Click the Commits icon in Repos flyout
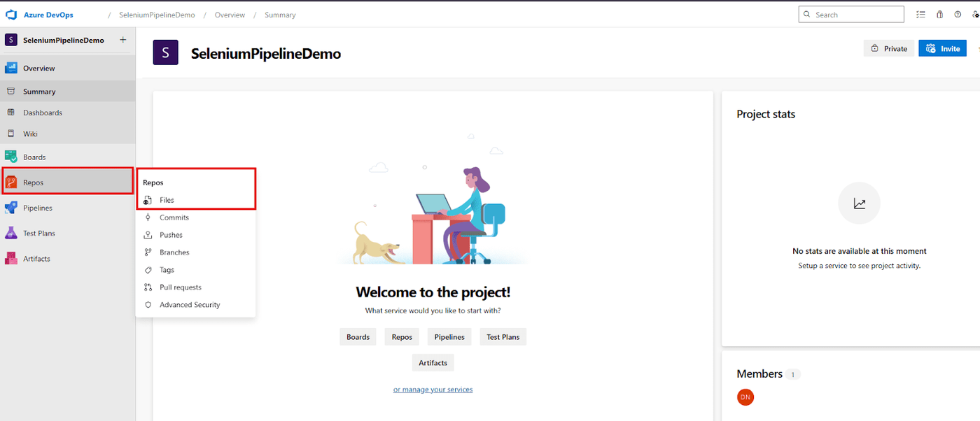The height and width of the screenshot is (421, 980). (148, 217)
